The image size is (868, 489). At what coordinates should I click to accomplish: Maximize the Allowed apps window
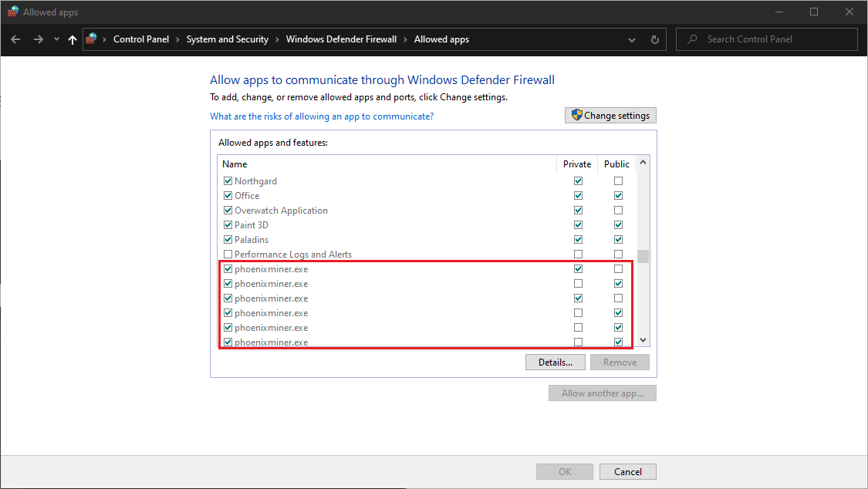[814, 12]
